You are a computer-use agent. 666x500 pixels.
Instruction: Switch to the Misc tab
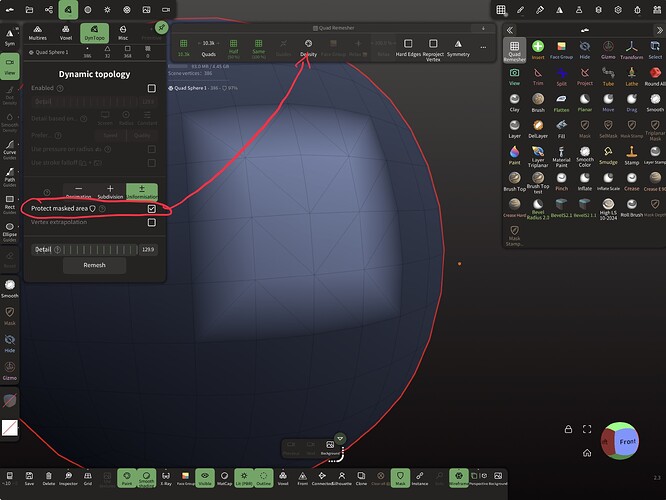coord(123,33)
